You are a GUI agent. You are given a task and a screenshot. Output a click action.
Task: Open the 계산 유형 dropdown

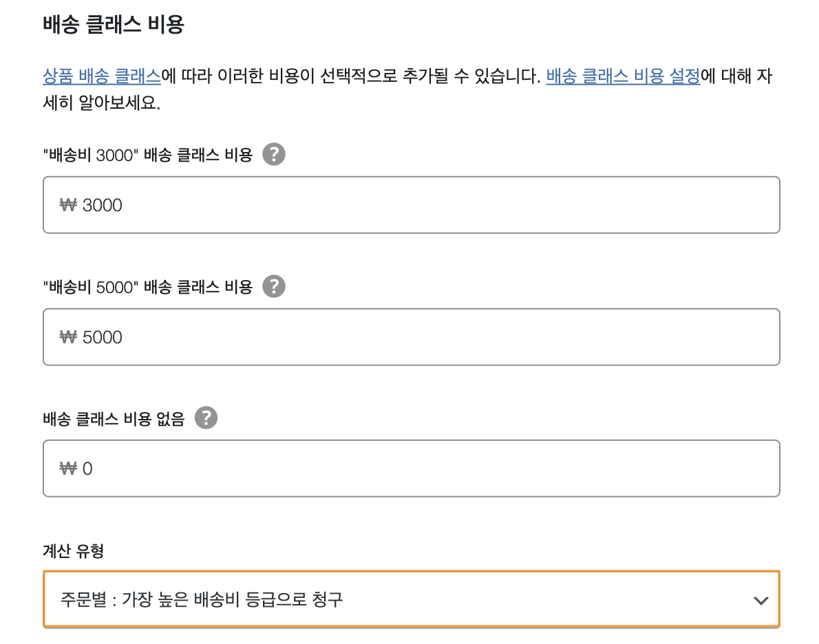(x=412, y=599)
